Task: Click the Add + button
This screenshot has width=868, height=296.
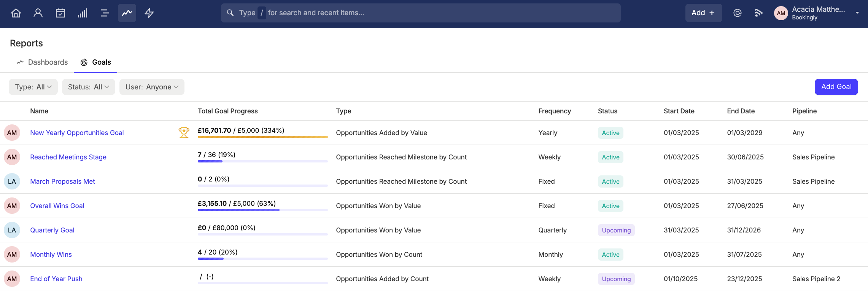Action: (703, 13)
